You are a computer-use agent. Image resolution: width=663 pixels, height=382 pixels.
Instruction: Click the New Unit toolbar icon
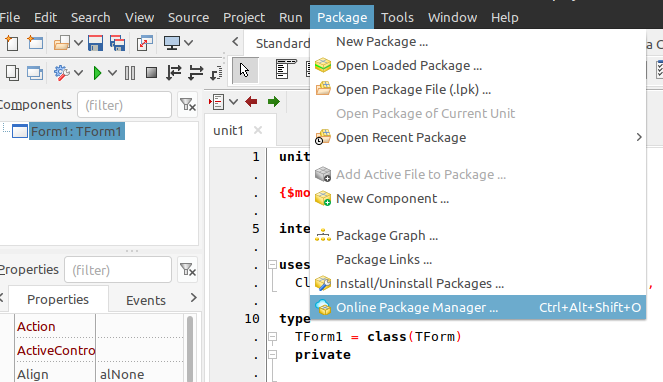(x=11, y=43)
